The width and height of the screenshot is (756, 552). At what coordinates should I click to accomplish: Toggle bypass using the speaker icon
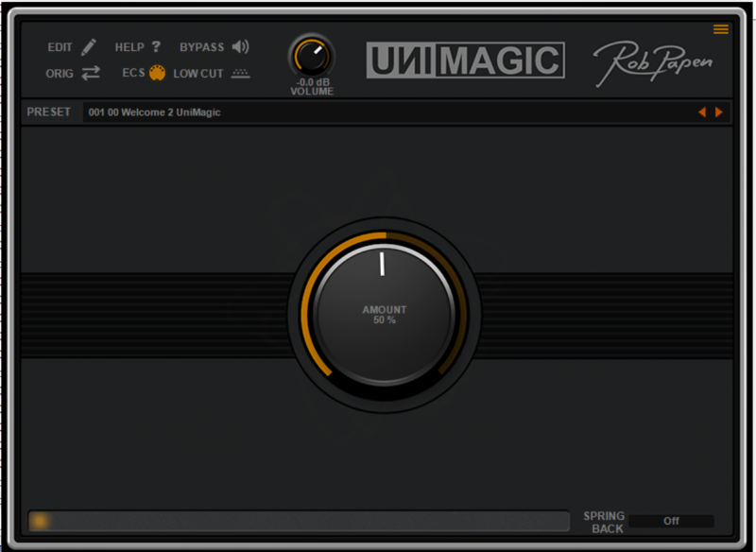tap(240, 46)
